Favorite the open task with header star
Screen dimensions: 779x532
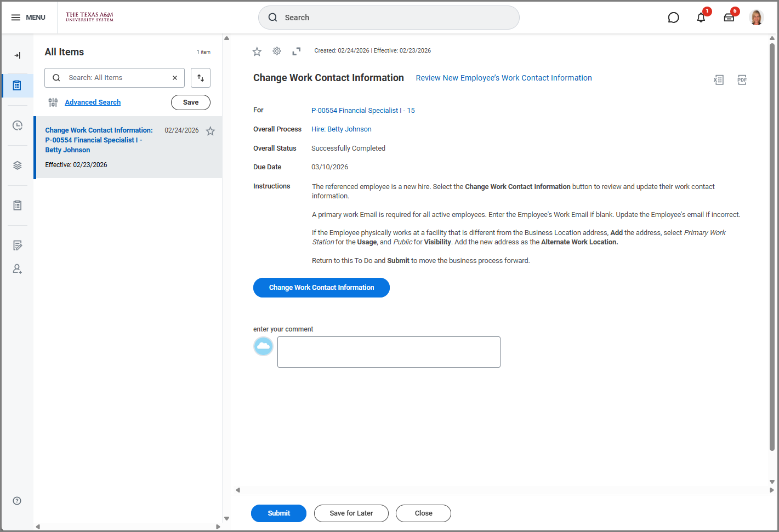pyautogui.click(x=257, y=52)
